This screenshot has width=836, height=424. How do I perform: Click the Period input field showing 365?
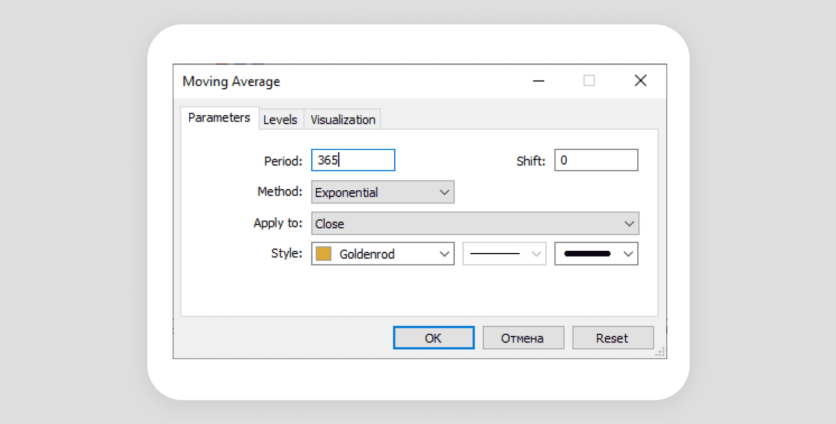[x=353, y=160]
